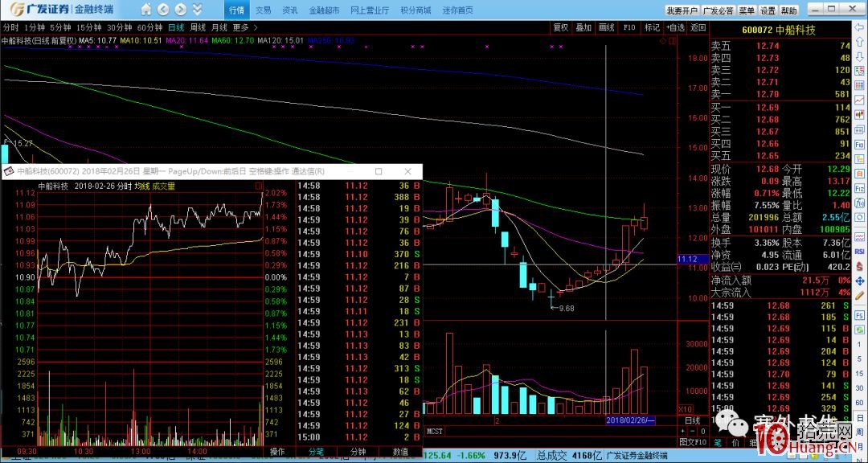Screen dimensions: 868x463
Task: Click the colored grid icon in right sidebar
Action: (x=860, y=85)
